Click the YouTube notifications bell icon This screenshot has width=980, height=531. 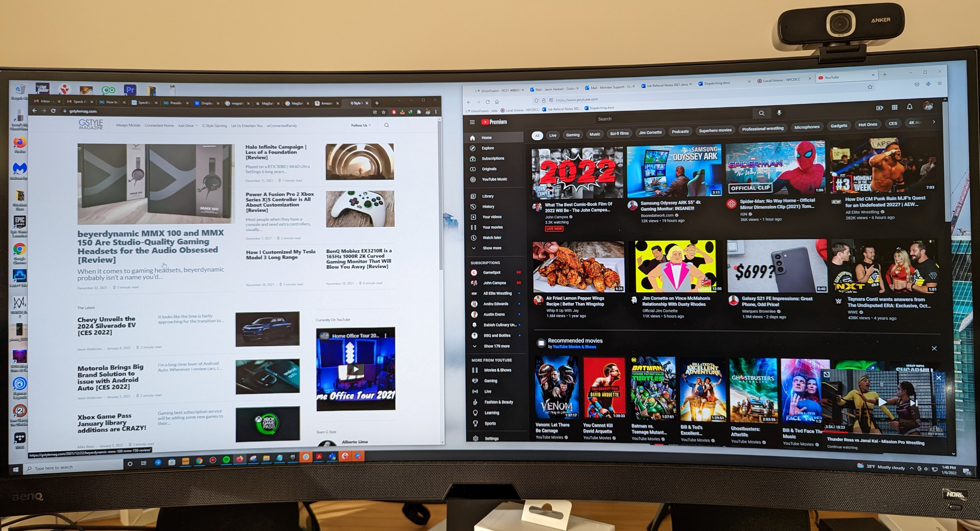point(909,107)
